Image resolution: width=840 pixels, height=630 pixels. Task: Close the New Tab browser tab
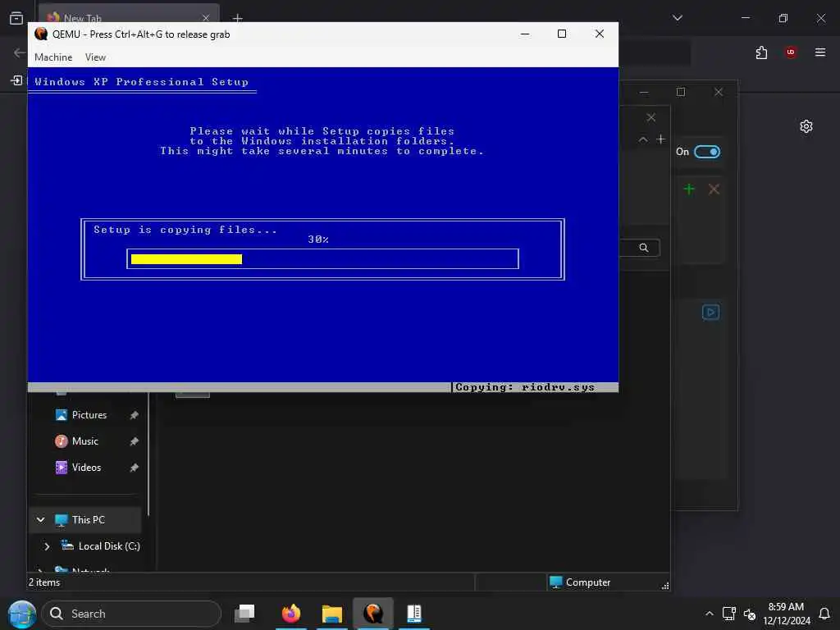tap(206, 18)
